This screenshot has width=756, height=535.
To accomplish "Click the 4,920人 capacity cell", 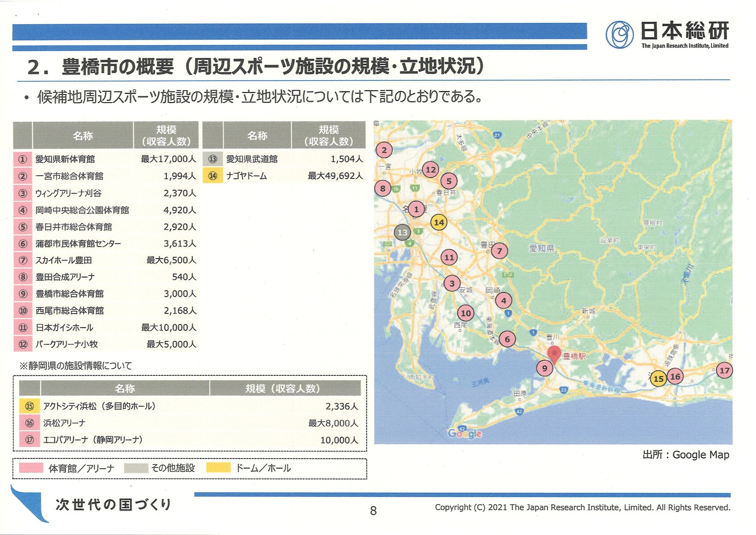I will point(180,210).
